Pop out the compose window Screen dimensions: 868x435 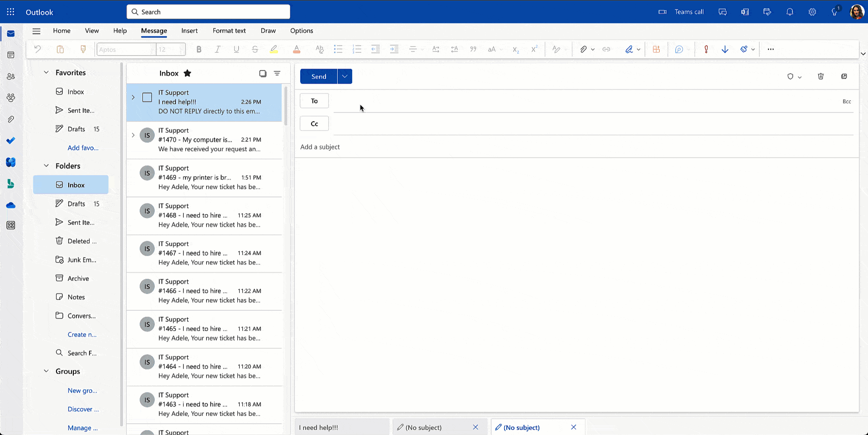tap(844, 76)
